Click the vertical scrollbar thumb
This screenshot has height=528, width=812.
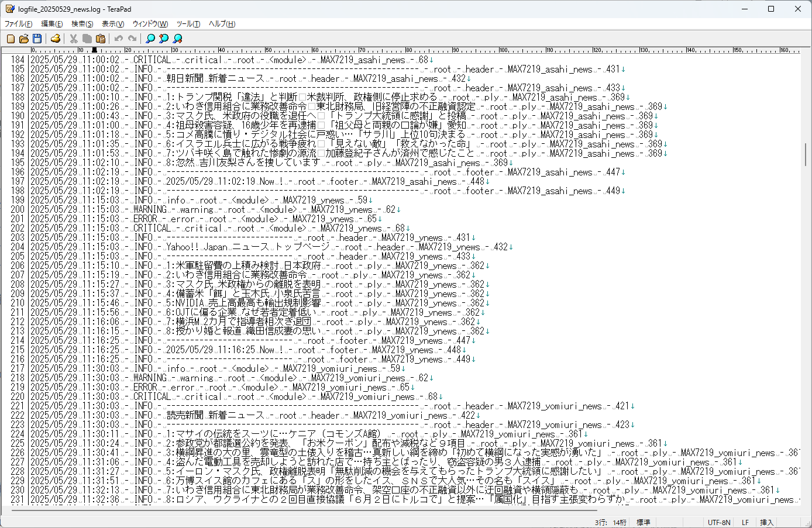(806, 153)
